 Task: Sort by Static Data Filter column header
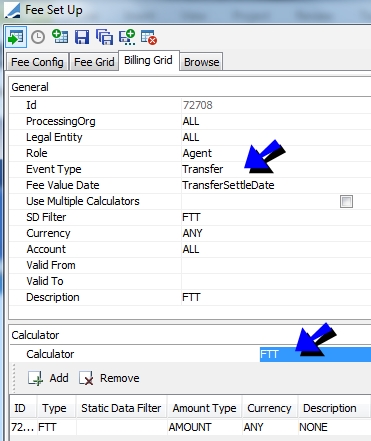(121, 408)
